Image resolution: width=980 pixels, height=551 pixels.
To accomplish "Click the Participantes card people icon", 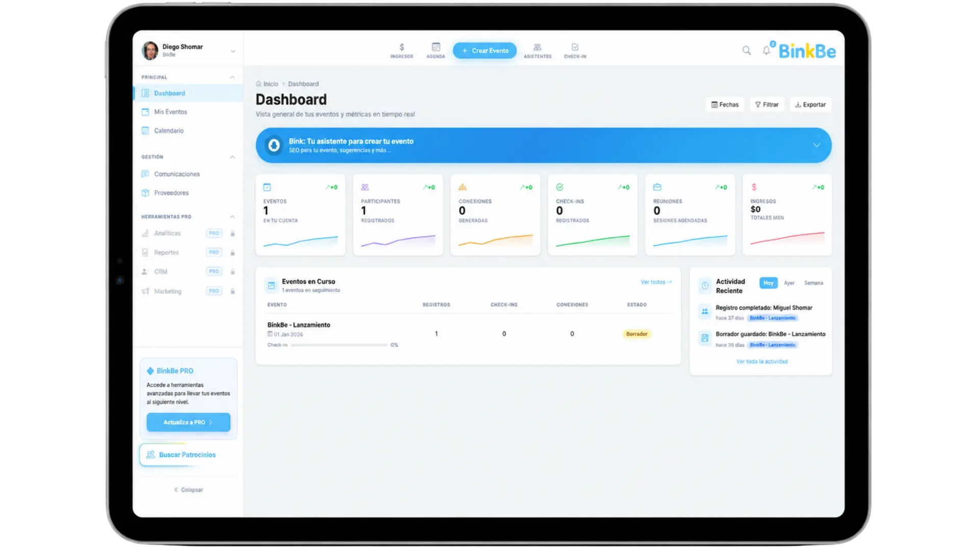I will (x=365, y=187).
